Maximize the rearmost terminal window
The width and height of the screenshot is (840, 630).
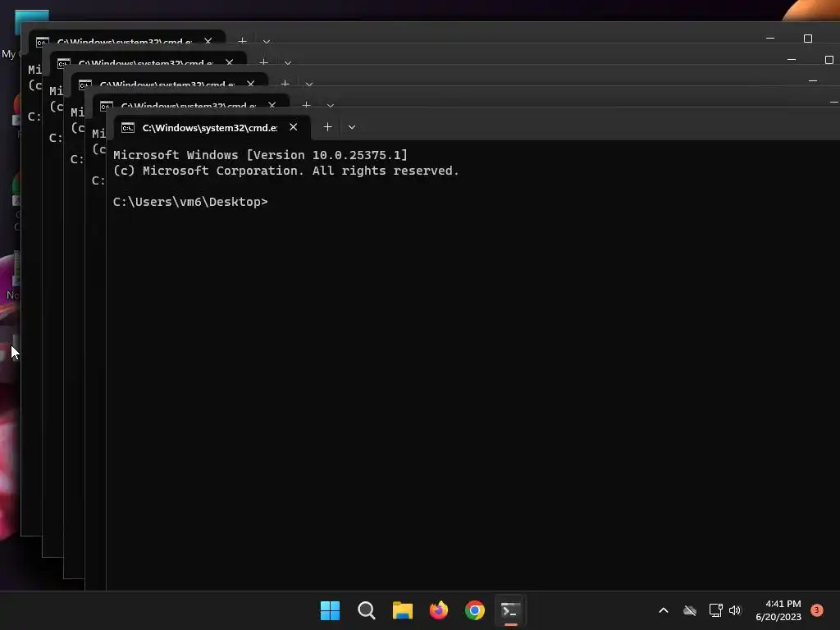pos(808,39)
